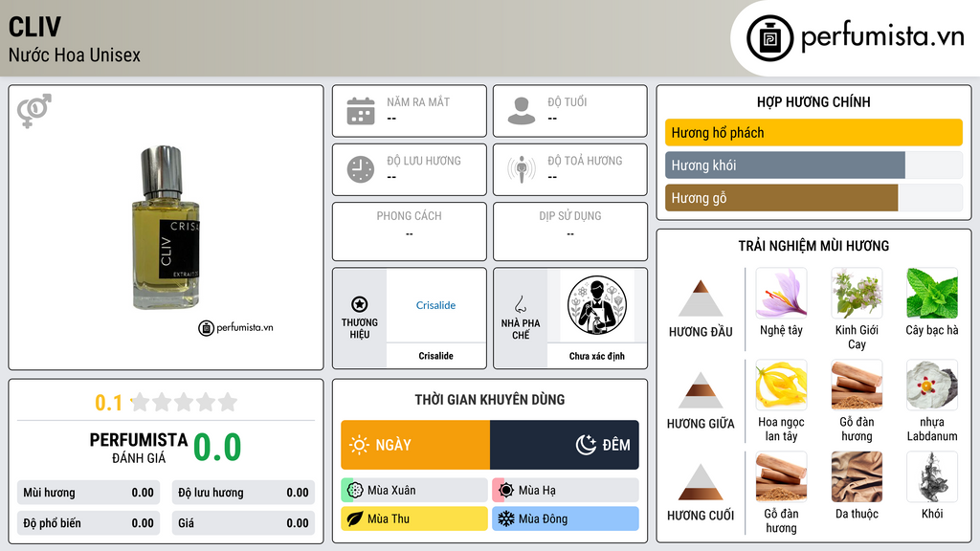Click the Trải nghiệm mùi hương heading
This screenshot has height=551, width=980.
[x=813, y=246]
